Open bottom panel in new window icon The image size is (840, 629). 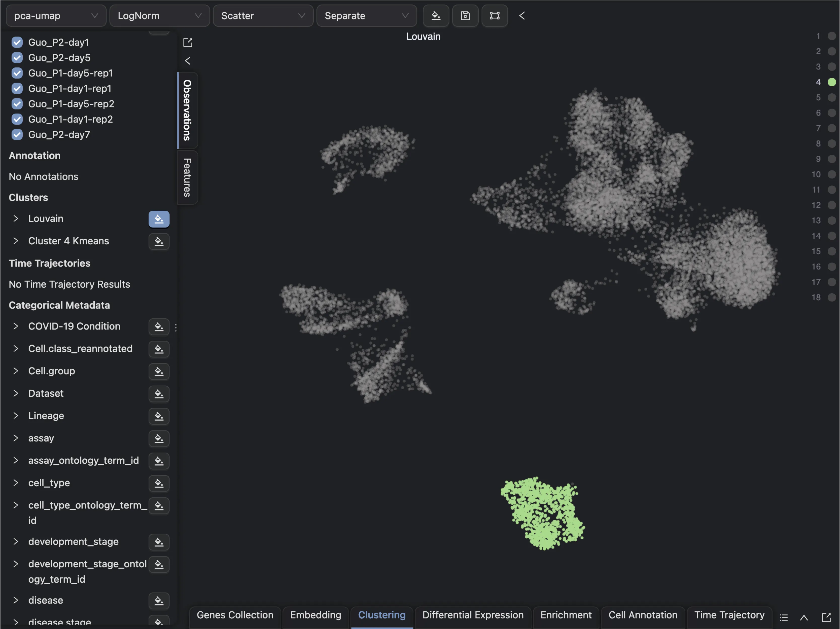click(x=826, y=618)
